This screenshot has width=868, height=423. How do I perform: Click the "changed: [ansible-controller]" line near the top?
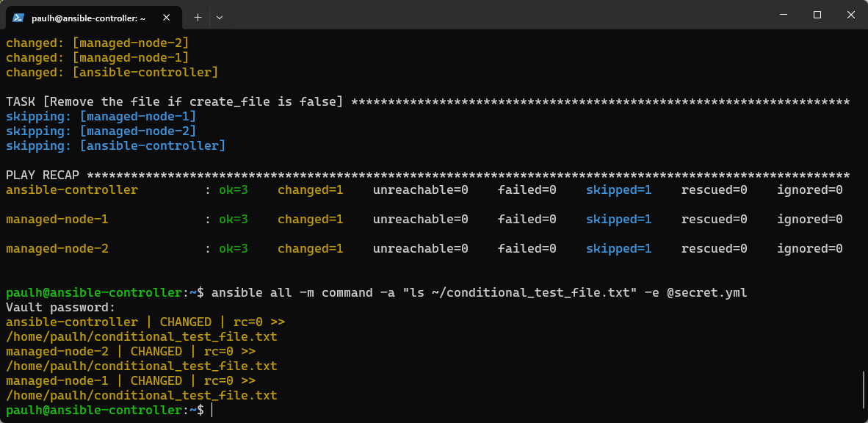[x=112, y=73]
